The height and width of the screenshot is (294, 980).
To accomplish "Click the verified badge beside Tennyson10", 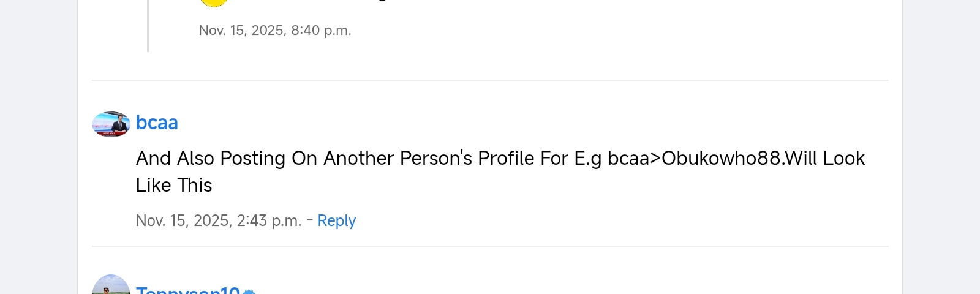I will 249,291.
